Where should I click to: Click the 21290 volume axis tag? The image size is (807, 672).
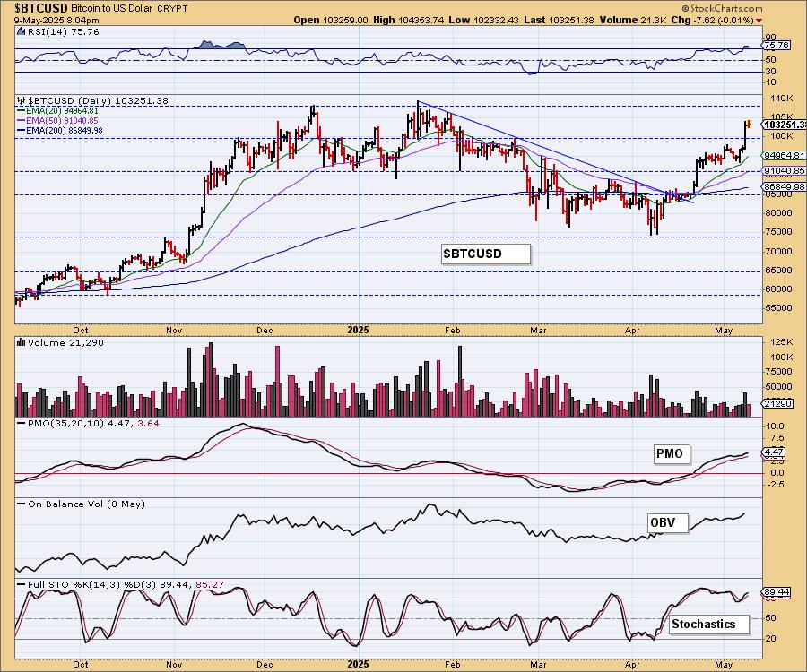(777, 404)
